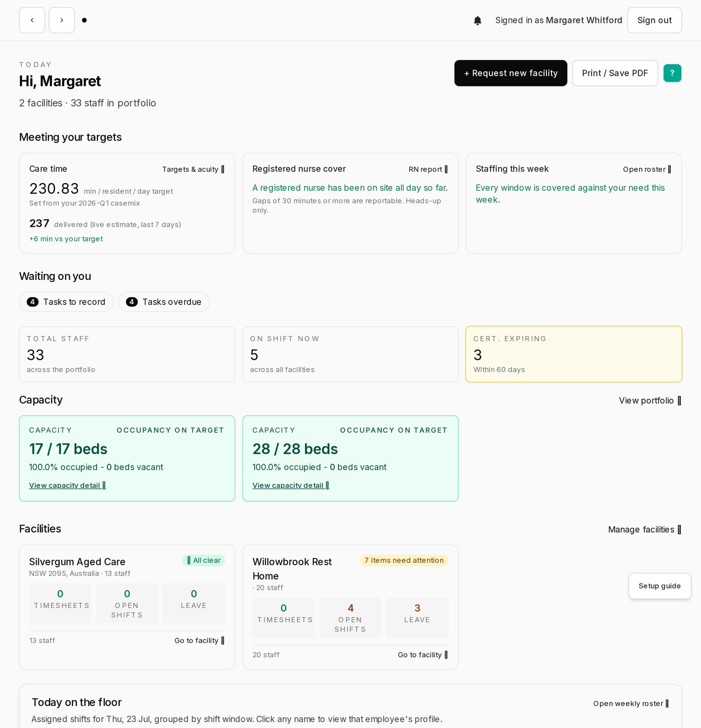
Task: Click the Setup guide button
Action: (659, 586)
